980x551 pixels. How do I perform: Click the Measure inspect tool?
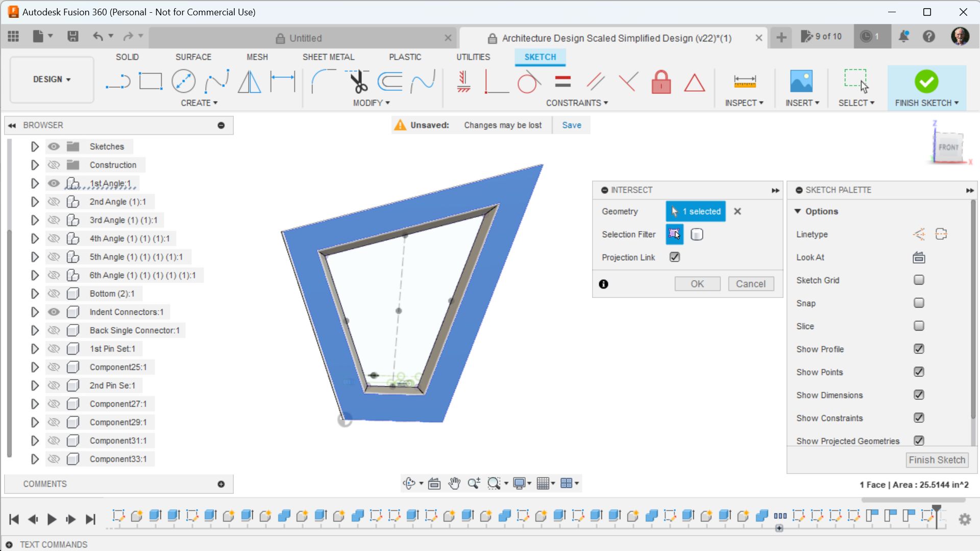pos(745,82)
